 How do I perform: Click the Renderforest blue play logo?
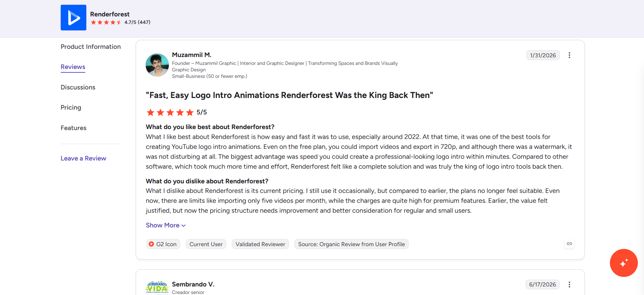click(73, 17)
